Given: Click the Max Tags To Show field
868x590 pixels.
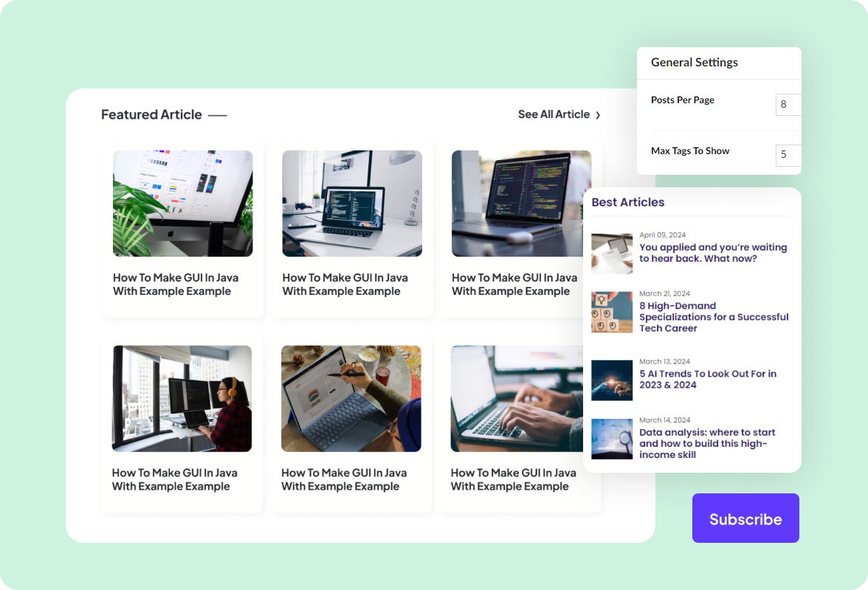Looking at the screenshot, I should [x=788, y=155].
